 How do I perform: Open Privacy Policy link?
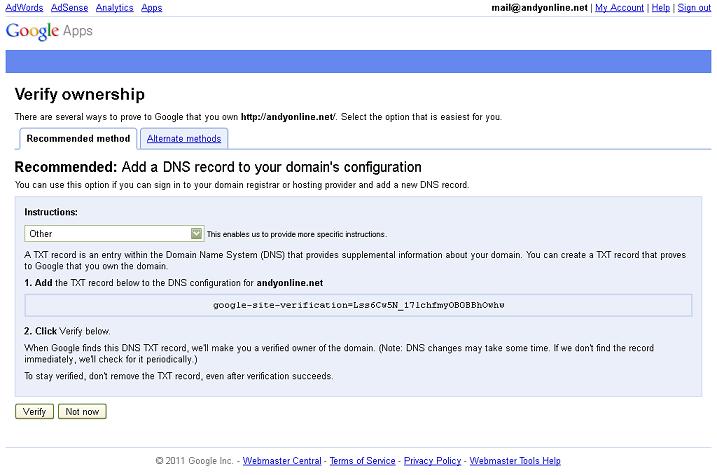point(433,461)
